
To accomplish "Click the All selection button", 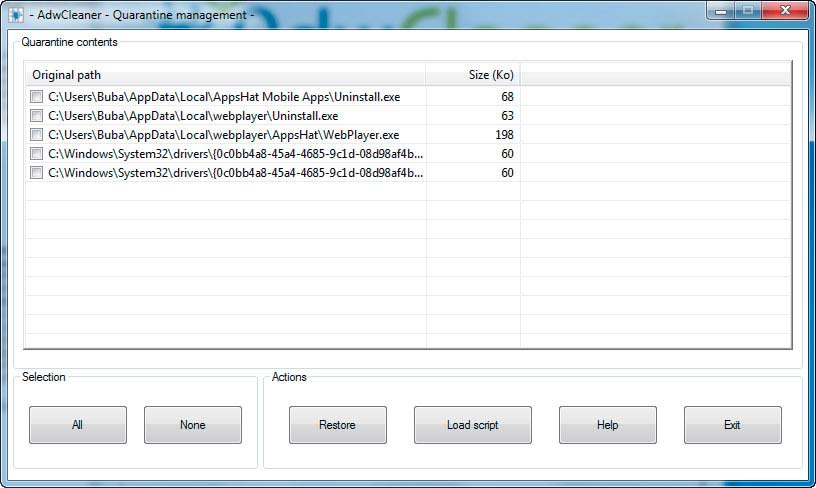I will click(x=78, y=425).
